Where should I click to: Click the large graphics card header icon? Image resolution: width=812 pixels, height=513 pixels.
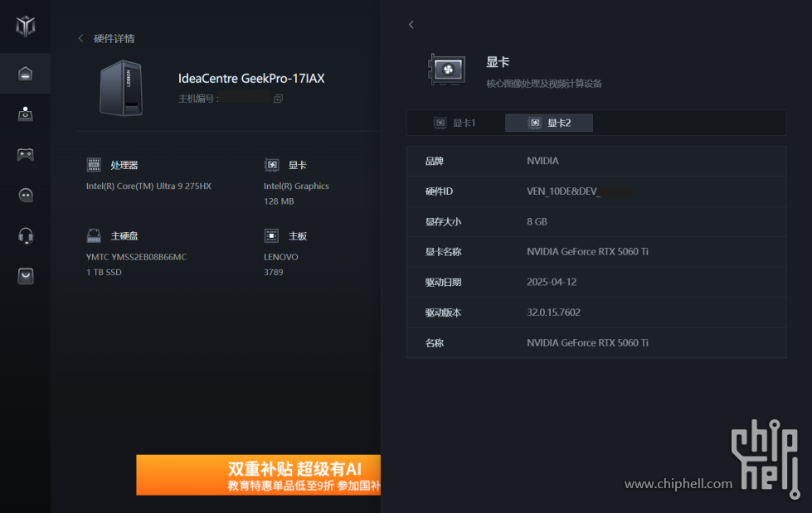pos(446,70)
